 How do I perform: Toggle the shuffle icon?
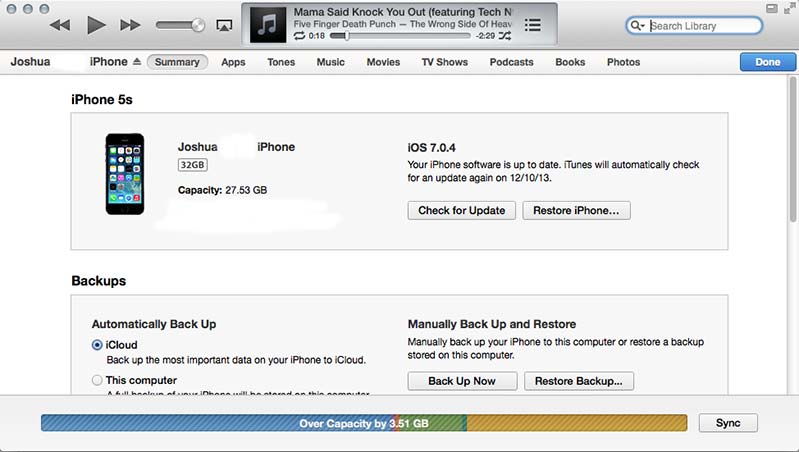click(504, 36)
